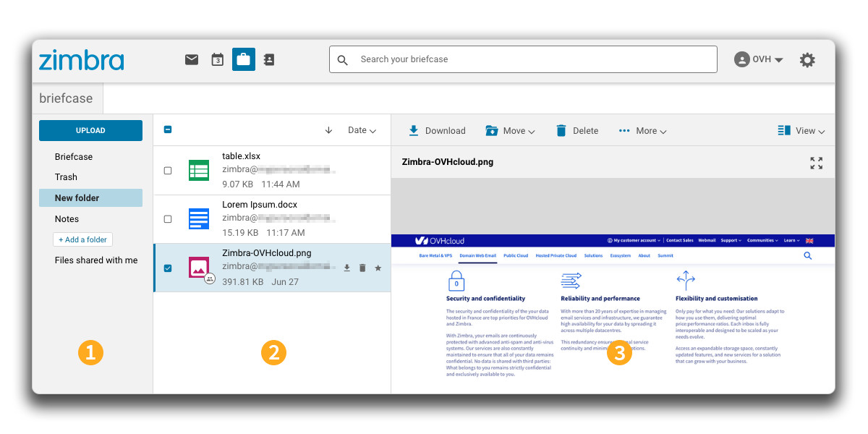This screenshot has width=868, height=434.
Task: Open Zimbra settings with the gear icon
Action: pos(807,60)
